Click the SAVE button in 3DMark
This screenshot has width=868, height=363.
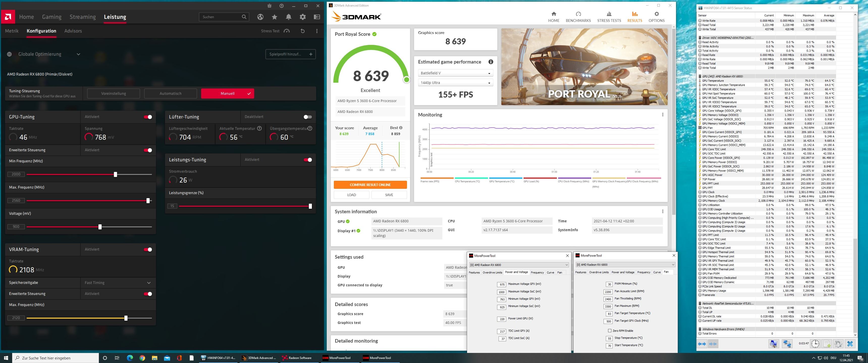389,195
